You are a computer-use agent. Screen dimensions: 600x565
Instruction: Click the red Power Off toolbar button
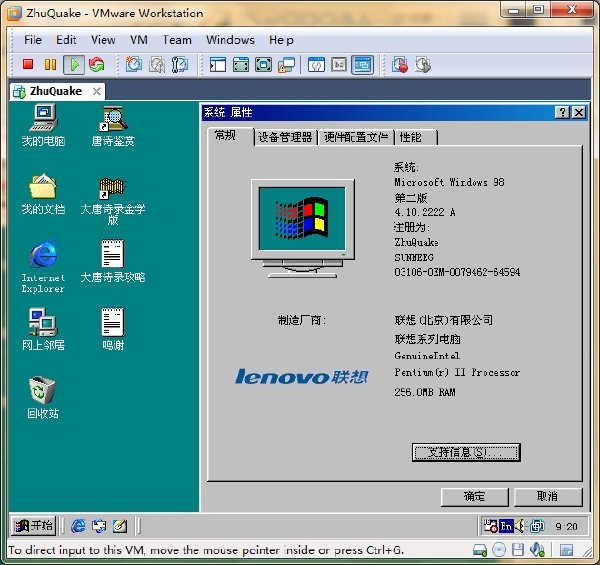point(28,64)
